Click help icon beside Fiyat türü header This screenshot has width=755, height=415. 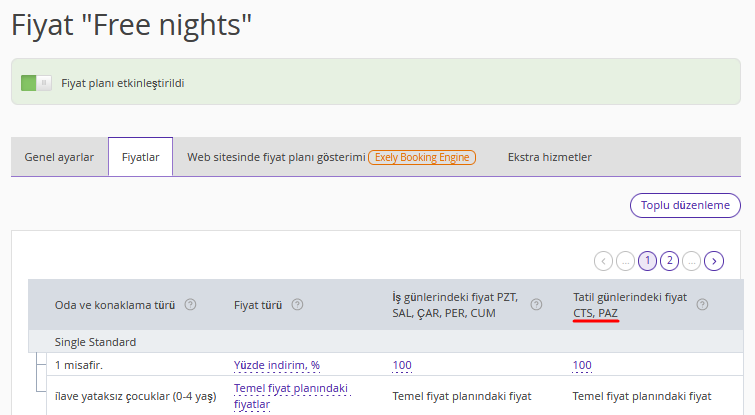pos(298,305)
